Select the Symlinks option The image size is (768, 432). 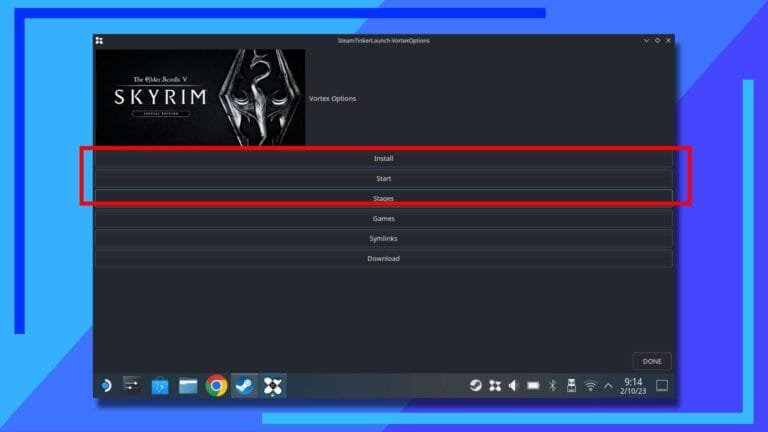coord(384,239)
